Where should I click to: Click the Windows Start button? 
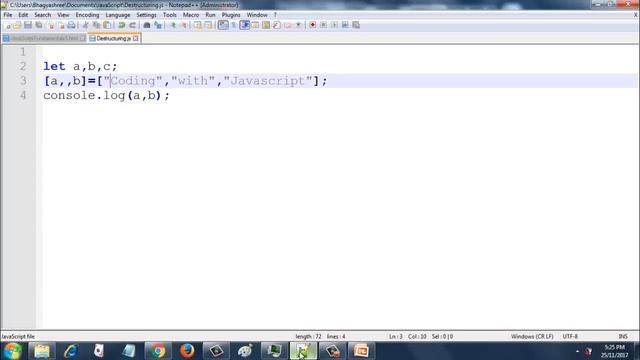13,351
